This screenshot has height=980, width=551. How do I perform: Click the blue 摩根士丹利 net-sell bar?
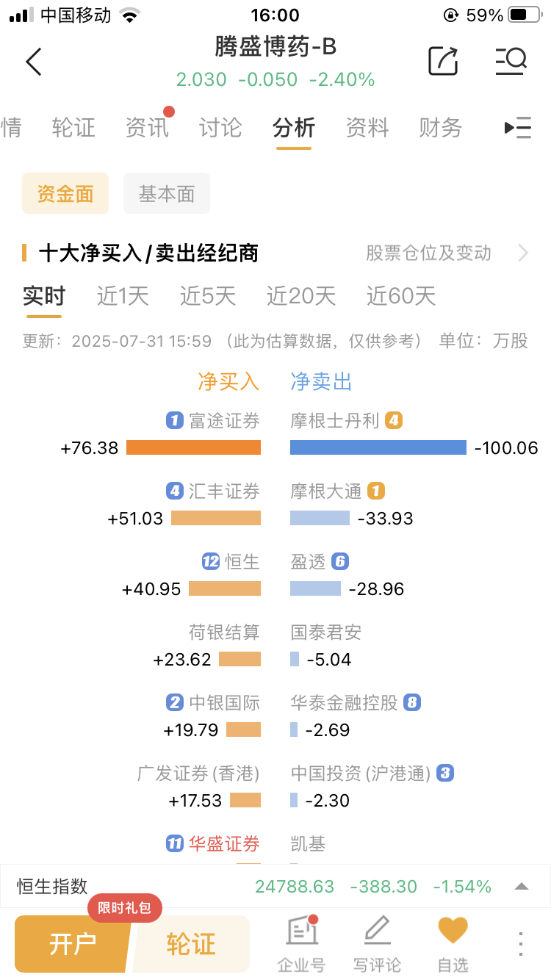tap(378, 447)
